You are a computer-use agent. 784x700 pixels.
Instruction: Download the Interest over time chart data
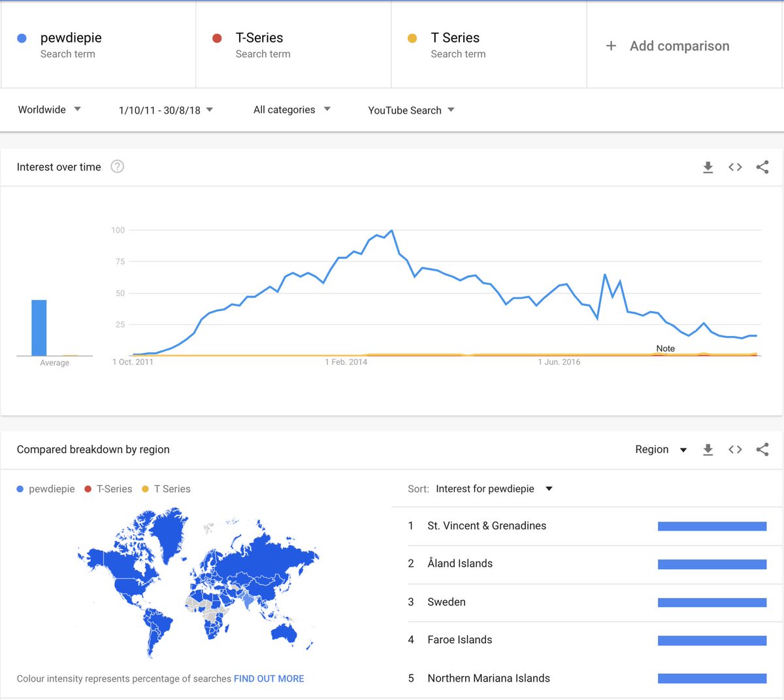[708, 167]
